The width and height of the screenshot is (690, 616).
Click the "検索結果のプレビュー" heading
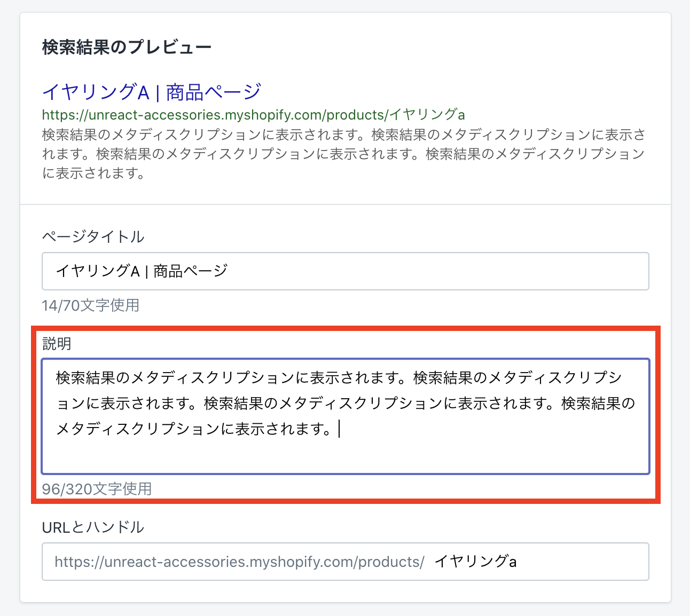tap(127, 47)
